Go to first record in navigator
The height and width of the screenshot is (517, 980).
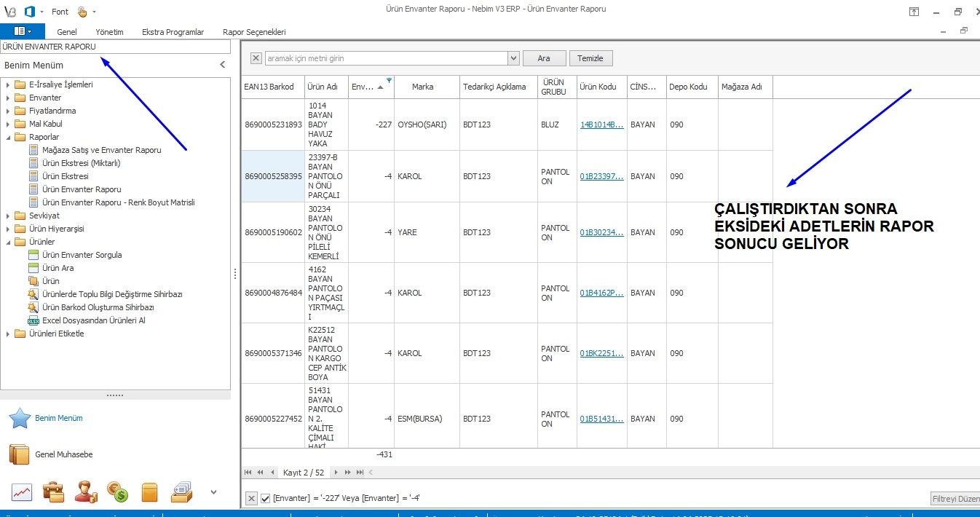click(249, 473)
